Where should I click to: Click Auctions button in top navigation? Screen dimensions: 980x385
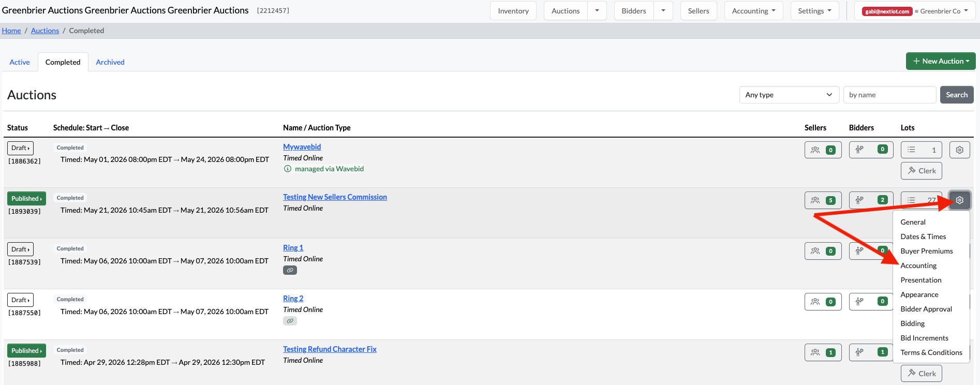[x=566, y=11]
